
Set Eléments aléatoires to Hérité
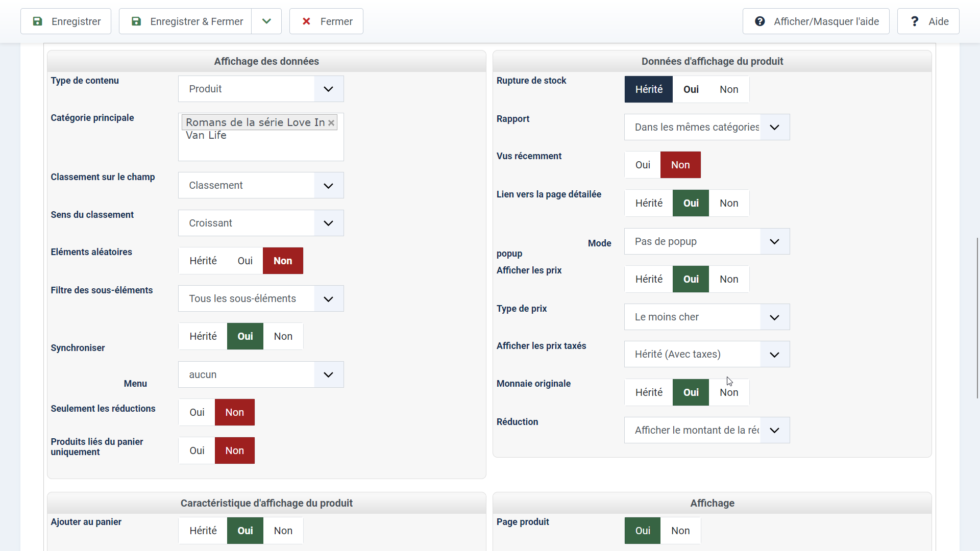[203, 261]
